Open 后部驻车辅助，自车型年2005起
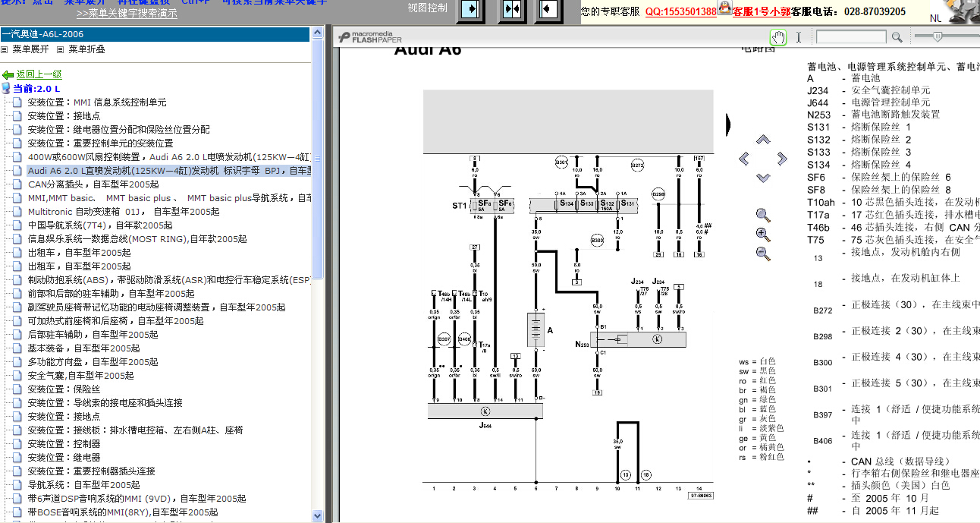 coord(93,335)
